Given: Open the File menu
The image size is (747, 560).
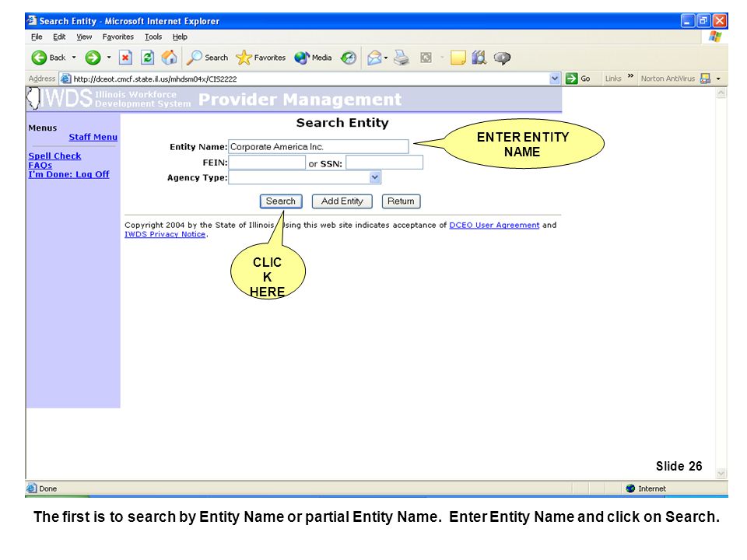Looking at the screenshot, I should pyautogui.click(x=37, y=37).
